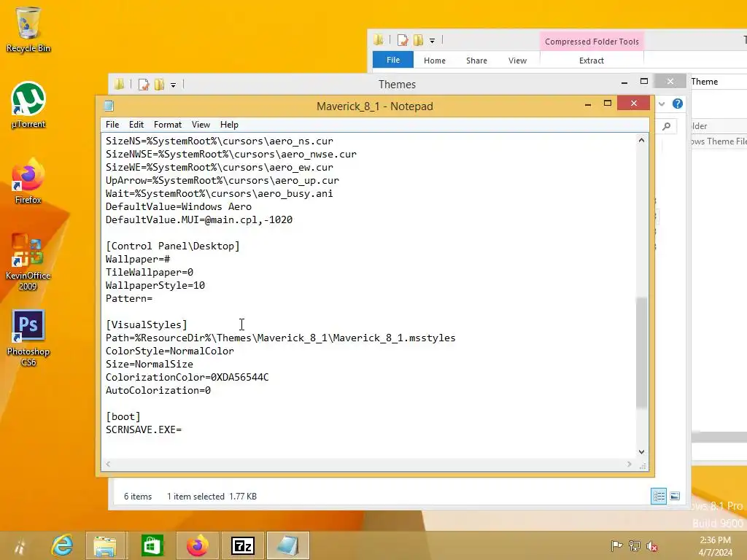Switch to details view icon in the status bar

pyautogui.click(x=659, y=496)
